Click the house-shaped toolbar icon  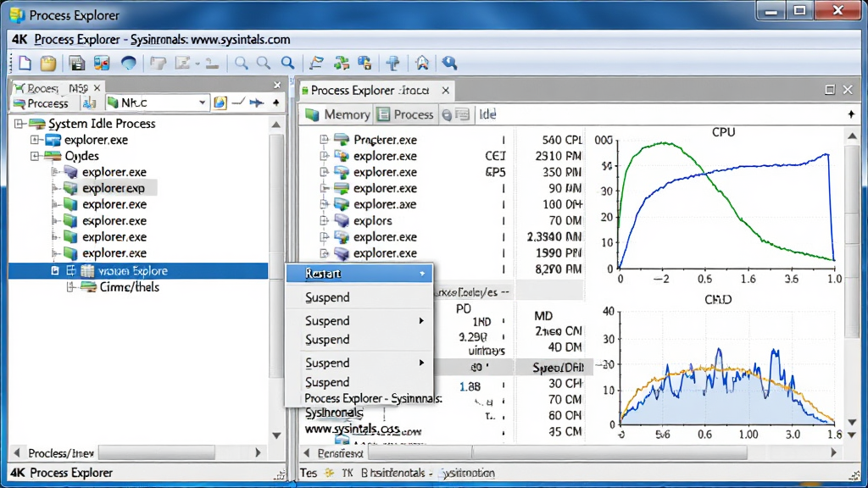[422, 63]
